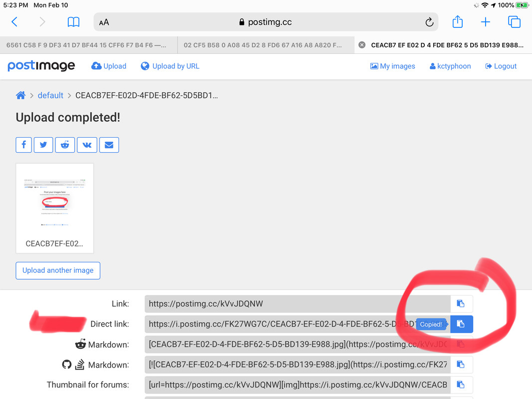Image resolution: width=532 pixels, height=399 pixels.
Task: Switch to the 6561 C58 F tab
Action: 89,45
